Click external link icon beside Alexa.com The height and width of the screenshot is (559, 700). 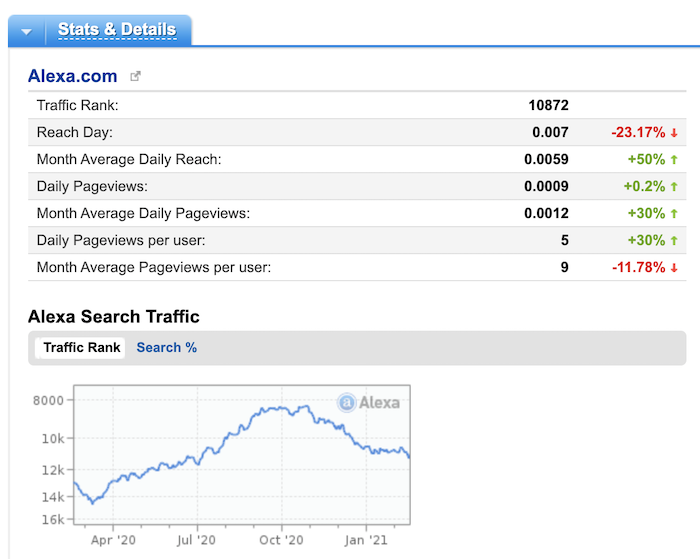pyautogui.click(x=135, y=76)
